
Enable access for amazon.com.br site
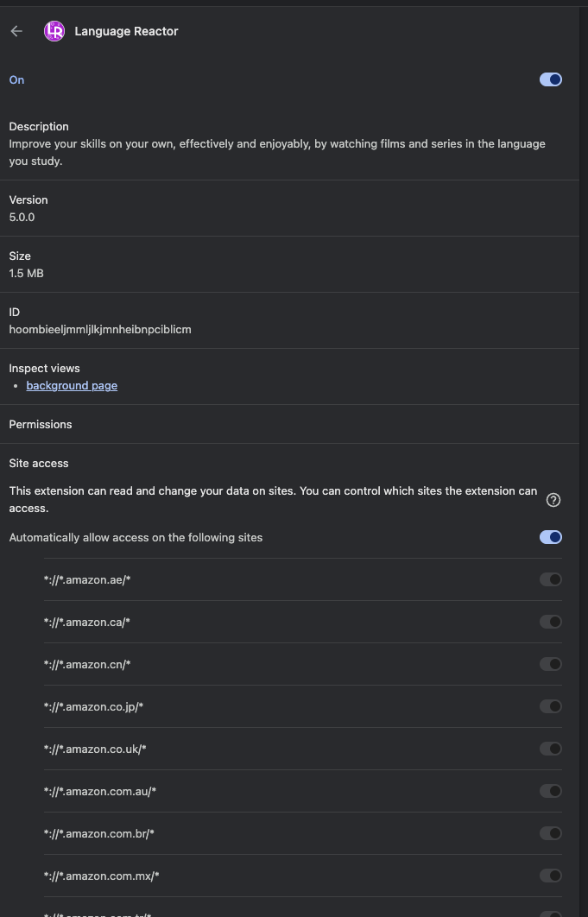point(551,833)
